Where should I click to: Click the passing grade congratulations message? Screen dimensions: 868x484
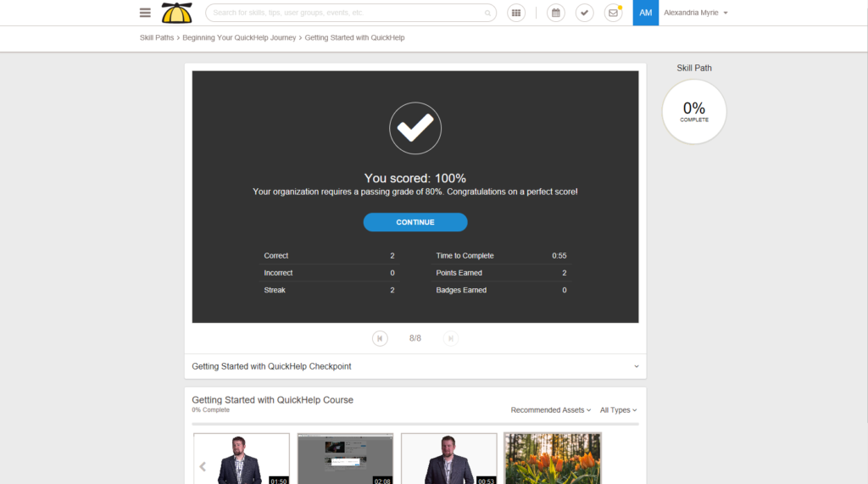[415, 192]
